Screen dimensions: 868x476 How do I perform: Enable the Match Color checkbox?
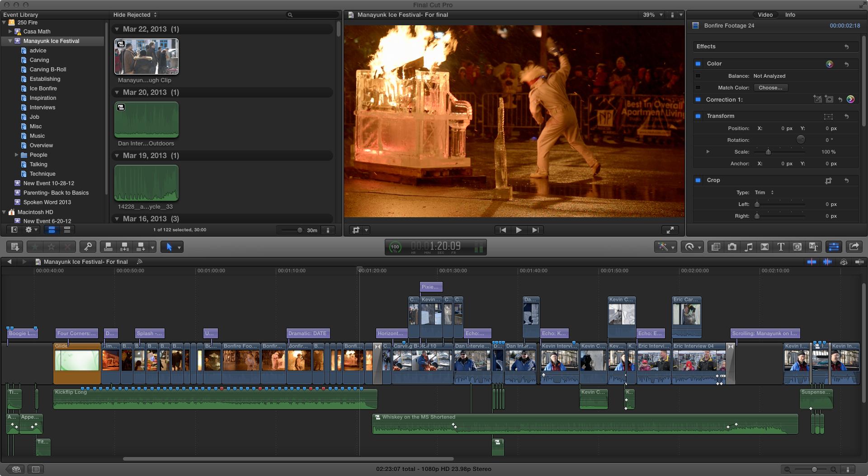click(698, 88)
